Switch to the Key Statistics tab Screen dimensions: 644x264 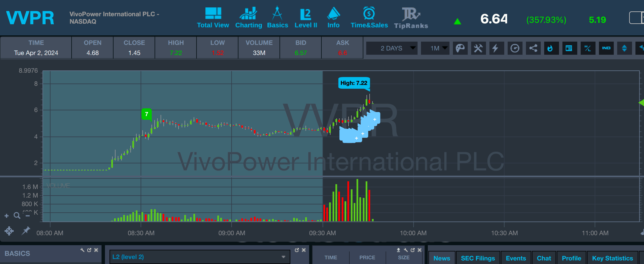(613, 258)
